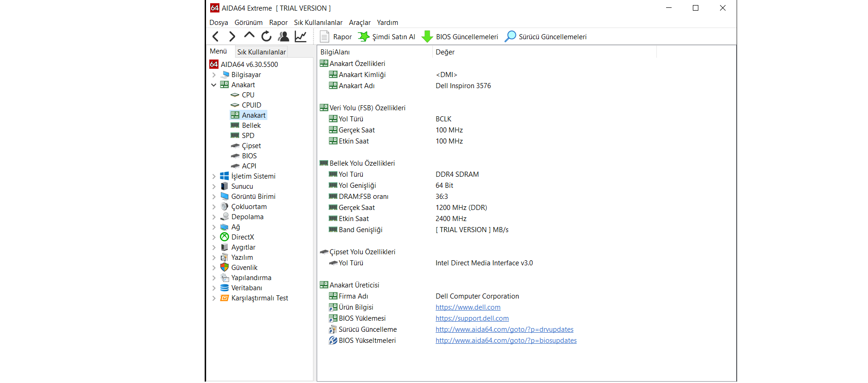Click BIOS Güncellemeleri green arrow button
The height and width of the screenshot is (383, 868).
tap(460, 37)
